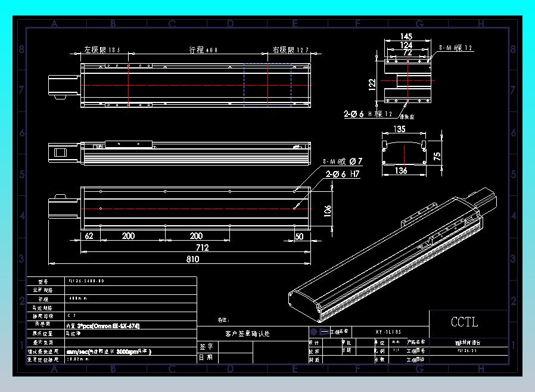Click the '124' width dimension

[406, 45]
